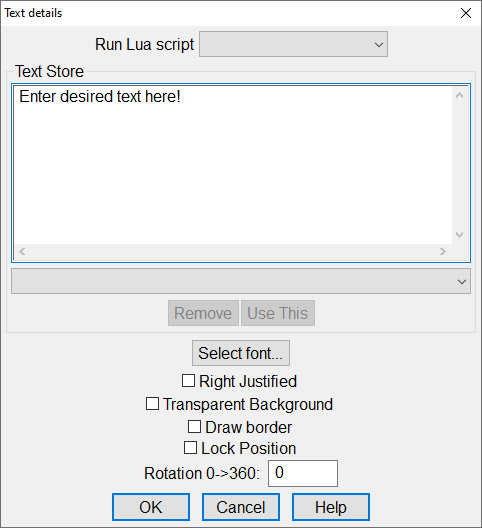Check the Draw border option
The width and height of the screenshot is (482, 528).
(194, 427)
